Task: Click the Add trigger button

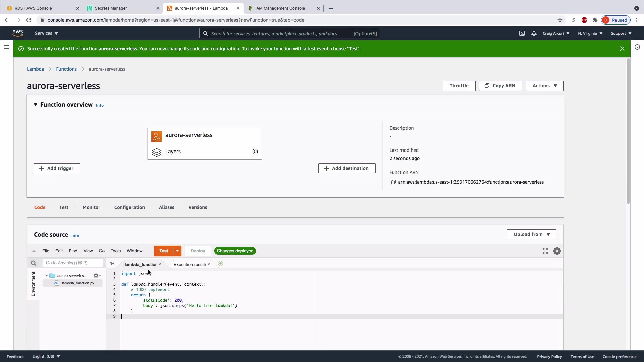Action: (57, 168)
